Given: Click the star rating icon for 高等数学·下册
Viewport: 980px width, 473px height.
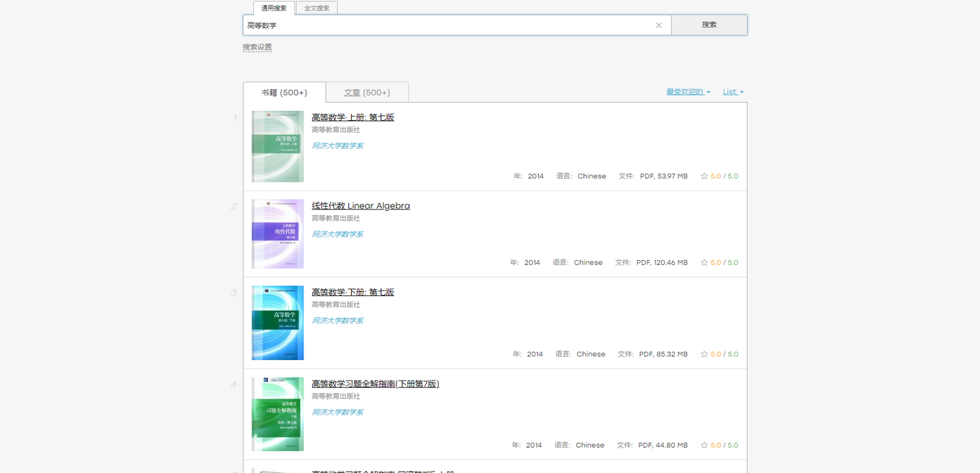Looking at the screenshot, I should click(704, 354).
